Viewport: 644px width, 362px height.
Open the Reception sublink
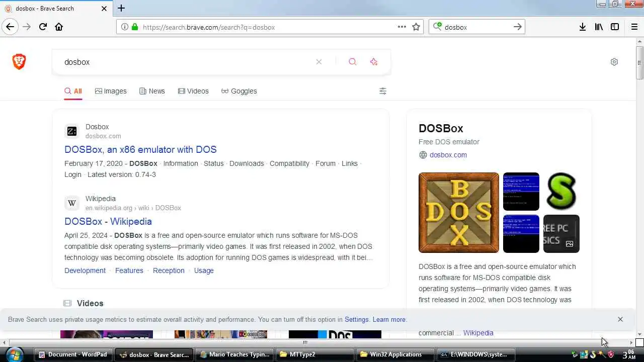click(x=169, y=270)
